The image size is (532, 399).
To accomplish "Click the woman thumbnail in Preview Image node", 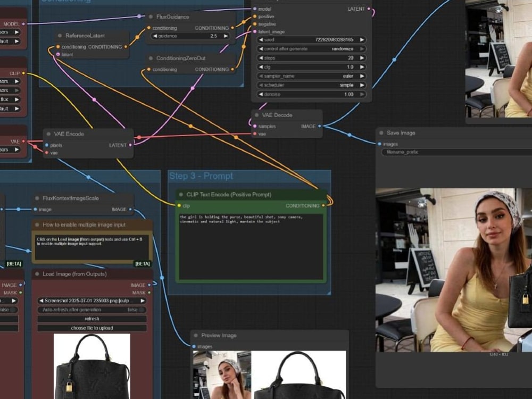I will [222, 375].
